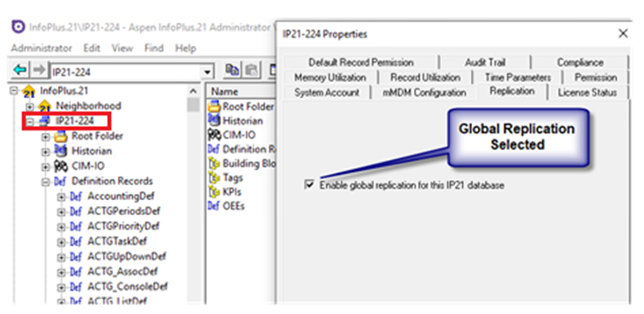Collapse the Definition Records tree node
The image size is (644, 314).
(x=45, y=182)
